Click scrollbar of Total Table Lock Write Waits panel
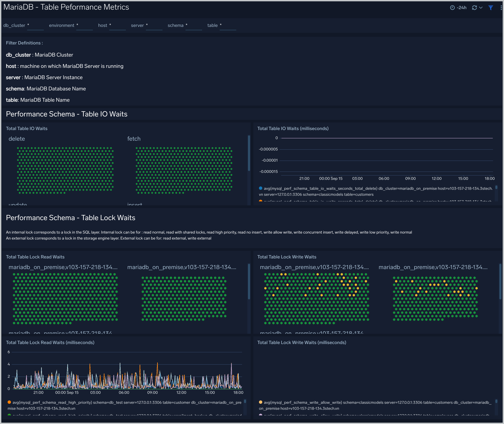 click(x=500, y=282)
